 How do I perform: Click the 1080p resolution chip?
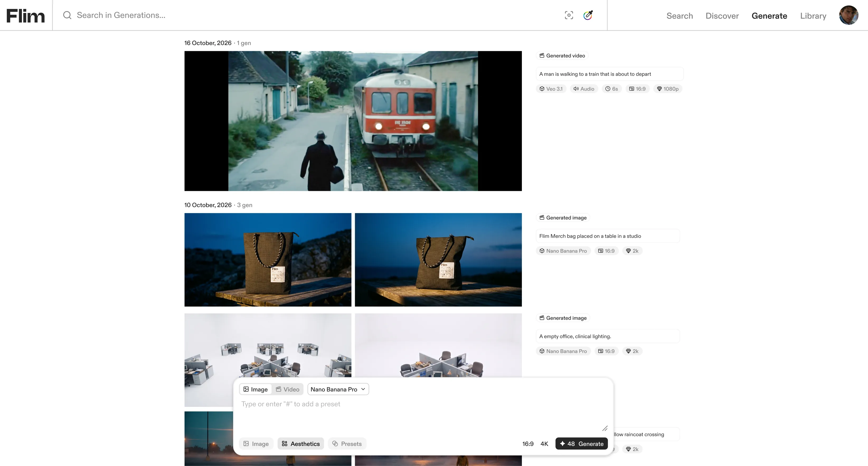click(668, 89)
